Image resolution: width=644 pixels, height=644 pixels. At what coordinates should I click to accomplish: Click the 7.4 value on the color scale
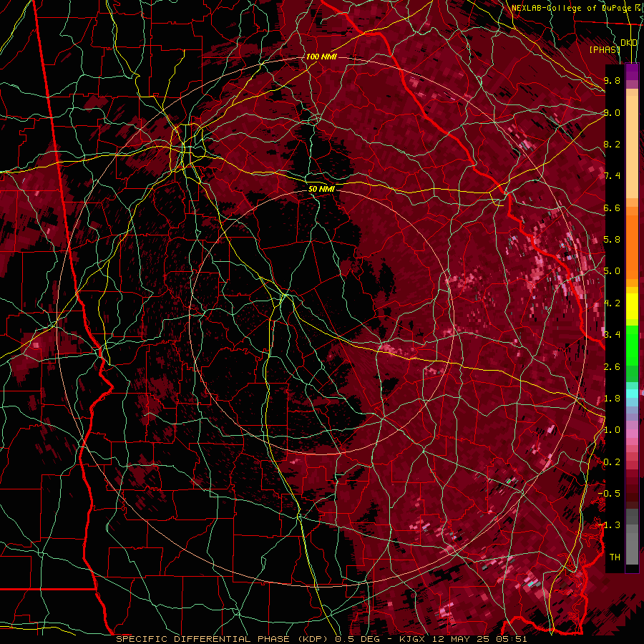click(x=612, y=176)
